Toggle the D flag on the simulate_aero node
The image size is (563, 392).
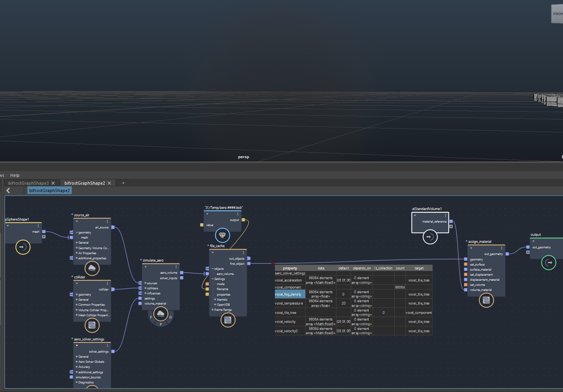171,317
